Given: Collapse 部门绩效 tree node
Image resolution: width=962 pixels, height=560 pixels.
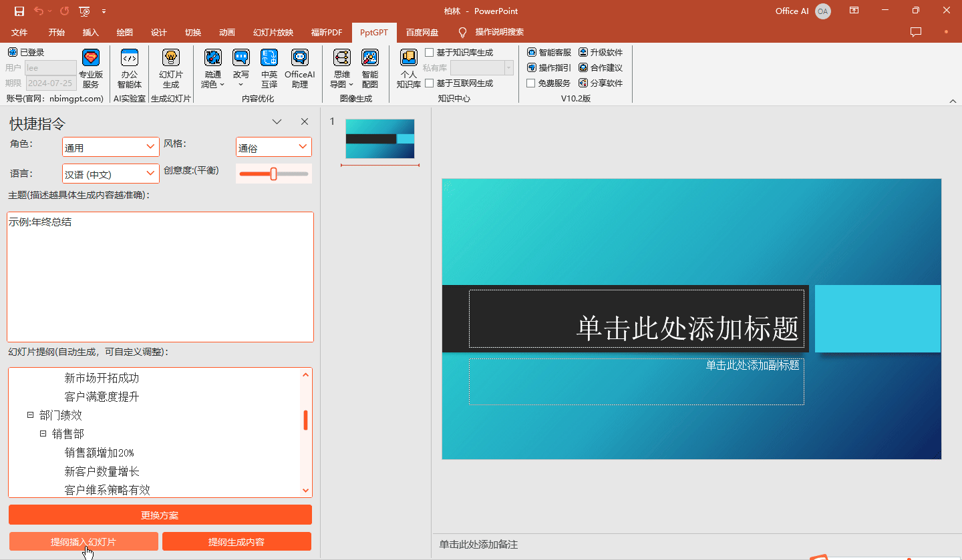Looking at the screenshot, I should coord(30,414).
